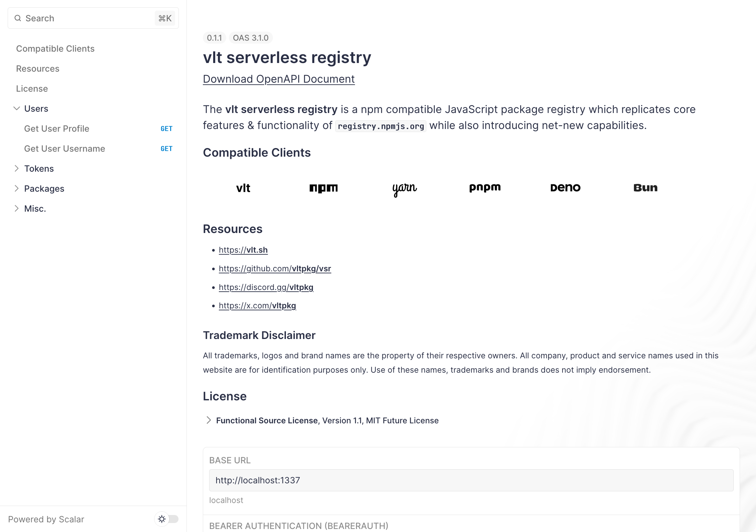Click the Resources heading in main content
Screen dimensions: 756x532
tap(233, 229)
